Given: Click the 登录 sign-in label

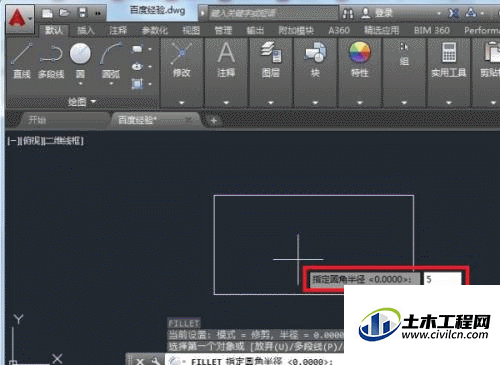Looking at the screenshot, I should coord(384,13).
